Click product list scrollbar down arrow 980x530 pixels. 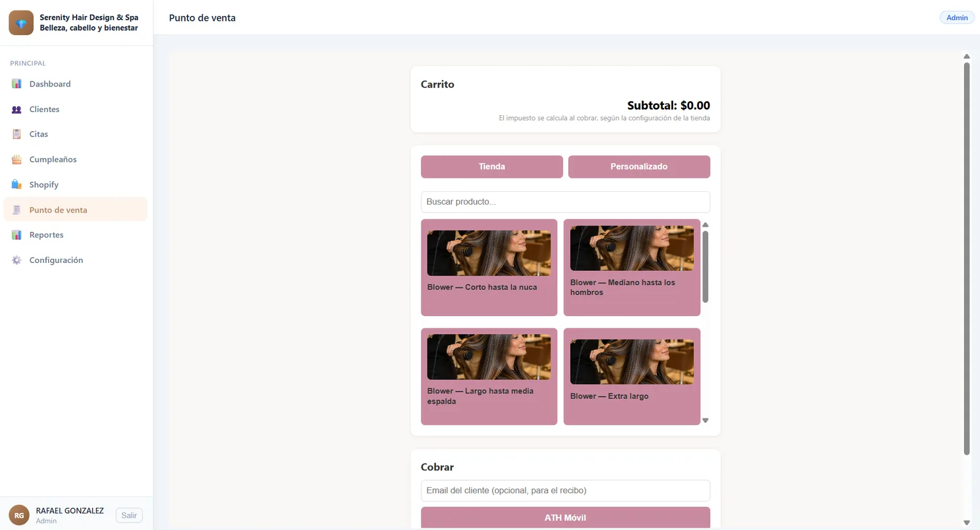(706, 420)
